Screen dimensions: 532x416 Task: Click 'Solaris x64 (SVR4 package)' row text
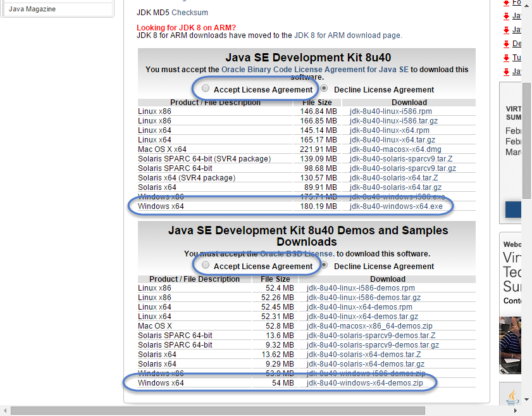coord(187,178)
